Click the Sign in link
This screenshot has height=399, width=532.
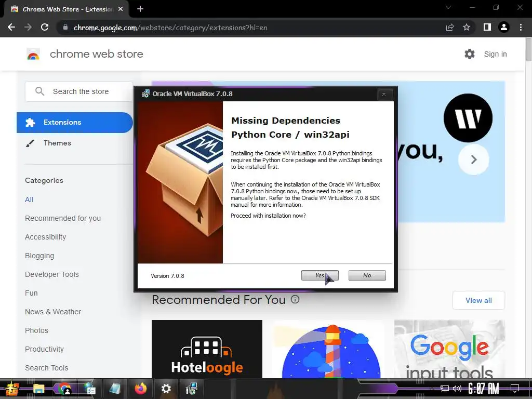point(495,54)
